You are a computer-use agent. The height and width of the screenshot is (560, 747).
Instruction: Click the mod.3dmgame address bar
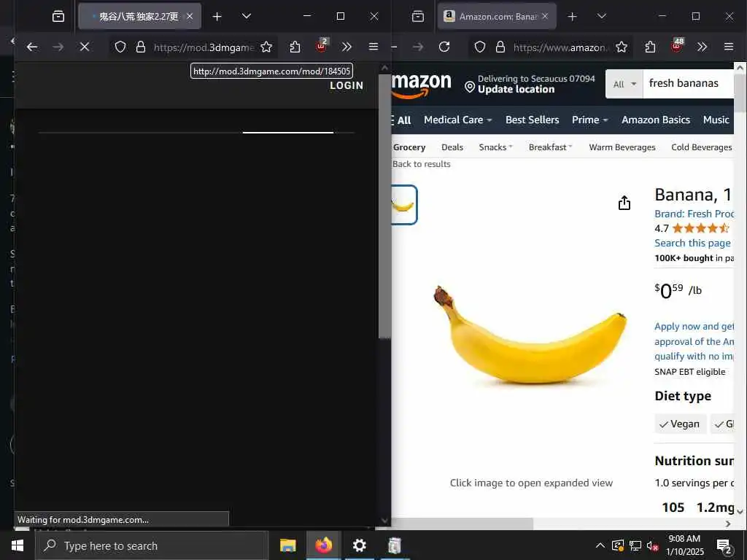click(204, 47)
